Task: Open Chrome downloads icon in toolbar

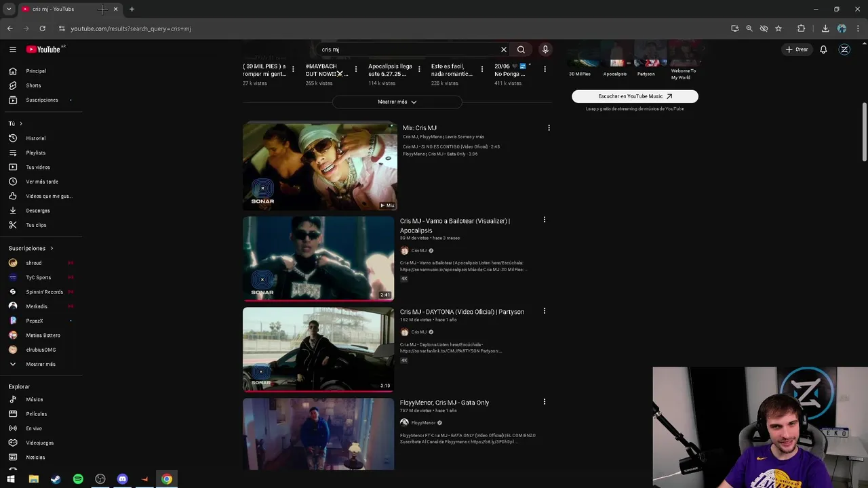Action: pyautogui.click(x=825, y=28)
